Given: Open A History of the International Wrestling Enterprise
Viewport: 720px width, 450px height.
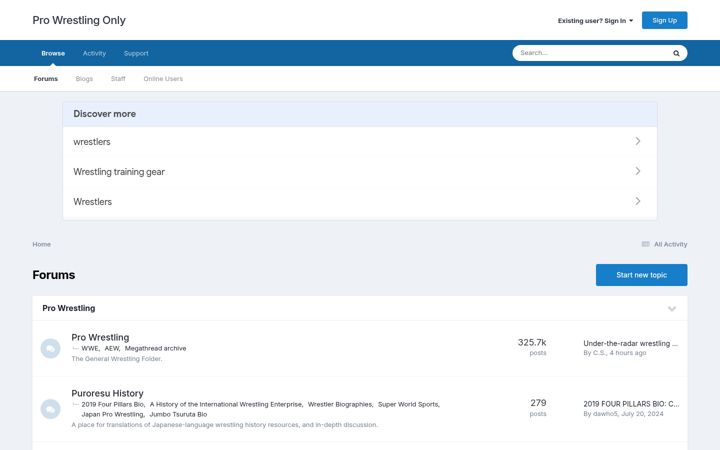Looking at the screenshot, I should coord(226,405).
